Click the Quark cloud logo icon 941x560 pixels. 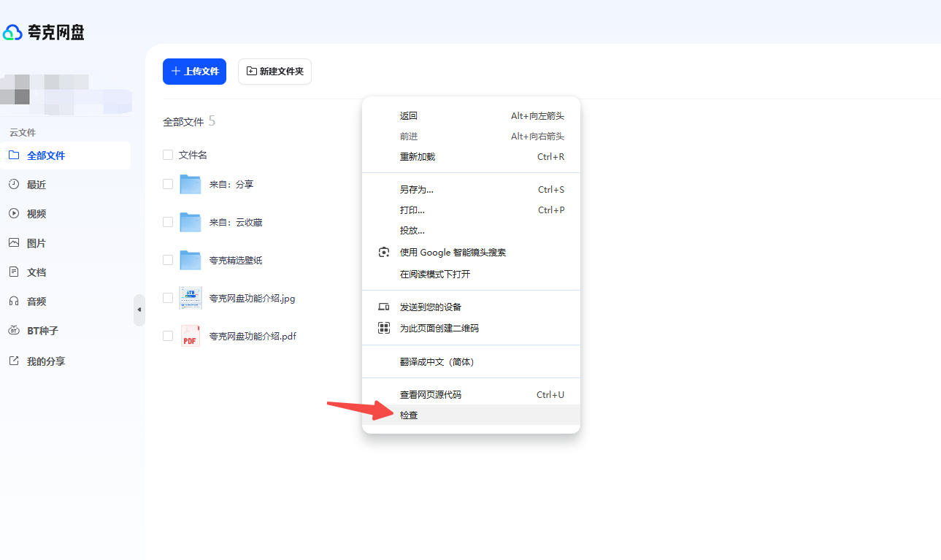coord(12,33)
